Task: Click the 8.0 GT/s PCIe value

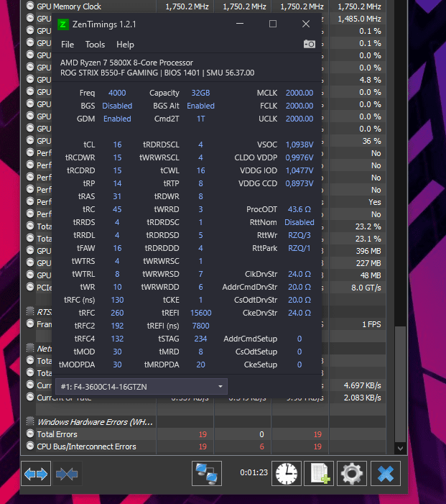Action: pos(366,288)
